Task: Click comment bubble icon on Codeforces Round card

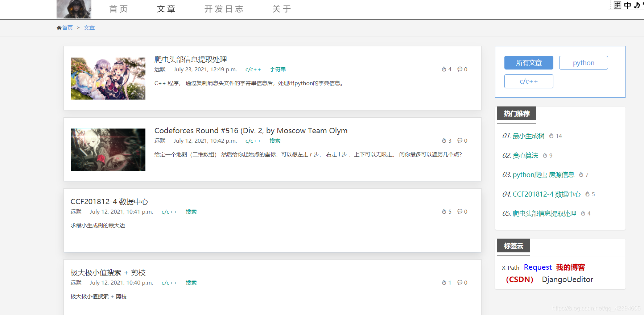Action: click(x=460, y=140)
